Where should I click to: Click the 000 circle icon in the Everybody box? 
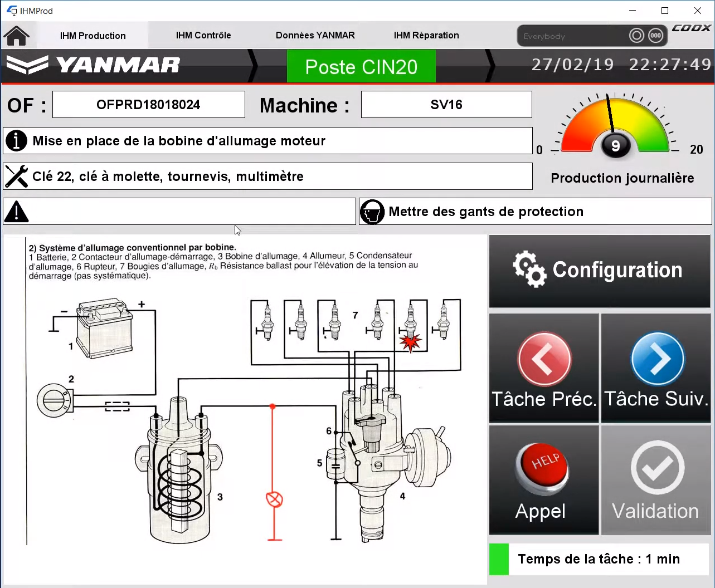coord(656,36)
